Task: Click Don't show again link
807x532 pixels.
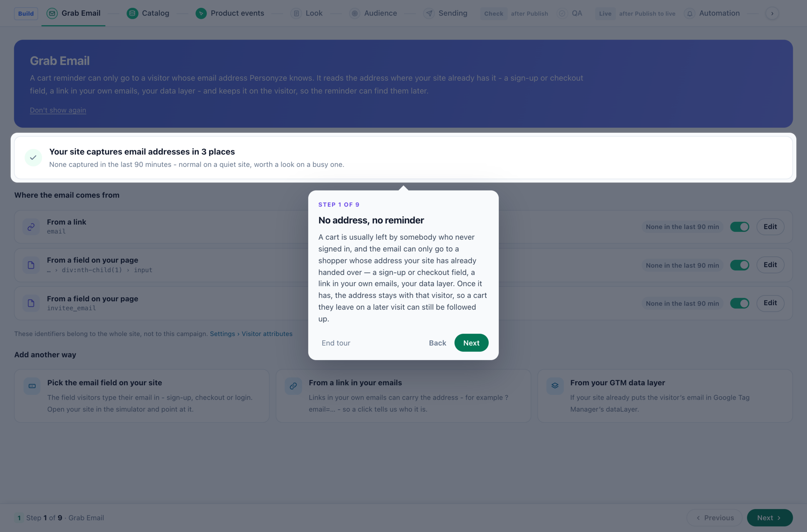Action: coord(58,110)
